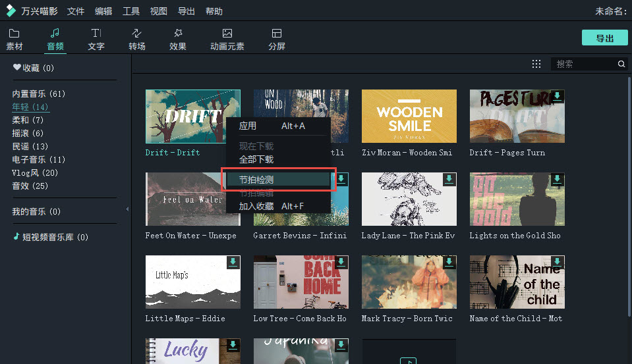Choose 应用 from the context menu
Image resolution: width=632 pixels, height=364 pixels.
coord(248,126)
